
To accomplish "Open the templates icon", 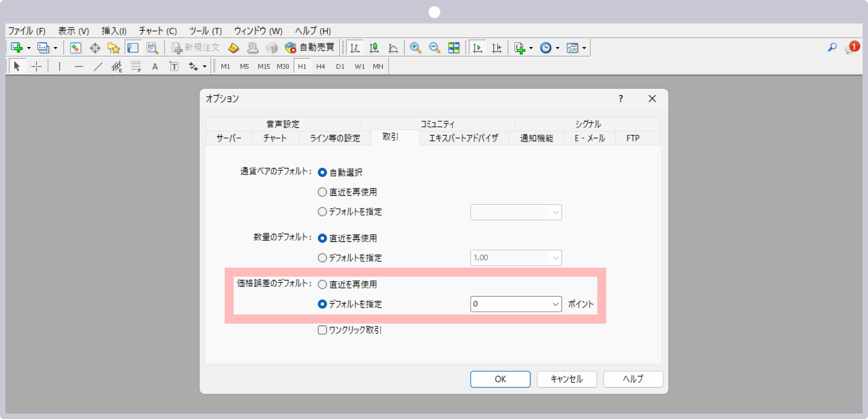I will [x=572, y=48].
